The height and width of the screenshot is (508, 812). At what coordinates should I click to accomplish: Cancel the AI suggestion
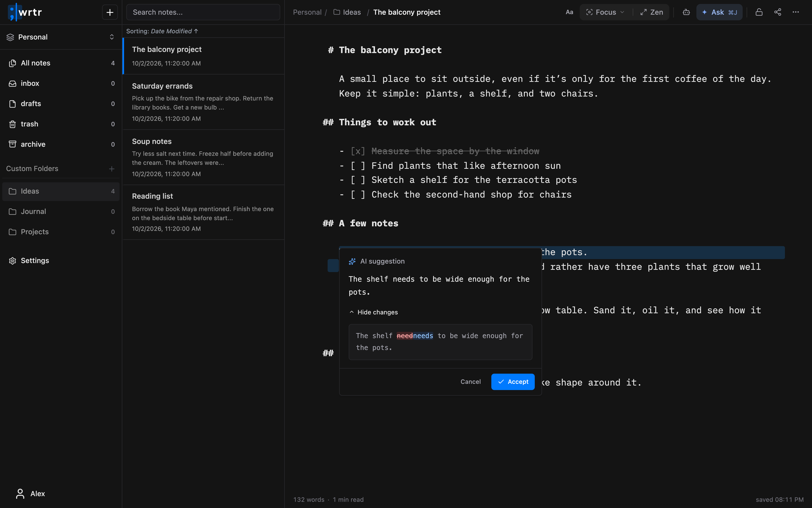click(470, 382)
